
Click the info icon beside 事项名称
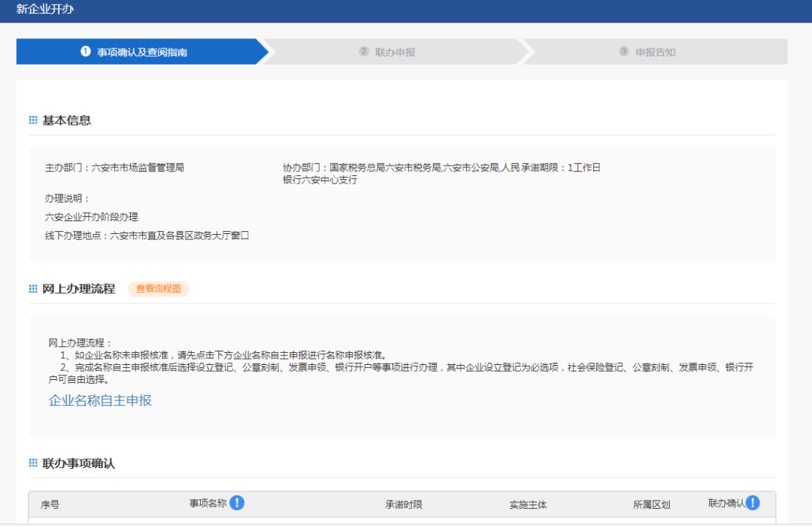(237, 503)
